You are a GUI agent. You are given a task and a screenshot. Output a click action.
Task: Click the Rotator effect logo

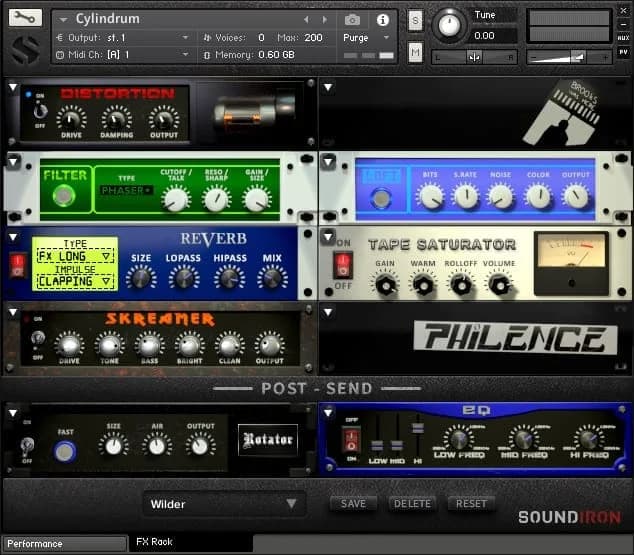click(x=267, y=439)
